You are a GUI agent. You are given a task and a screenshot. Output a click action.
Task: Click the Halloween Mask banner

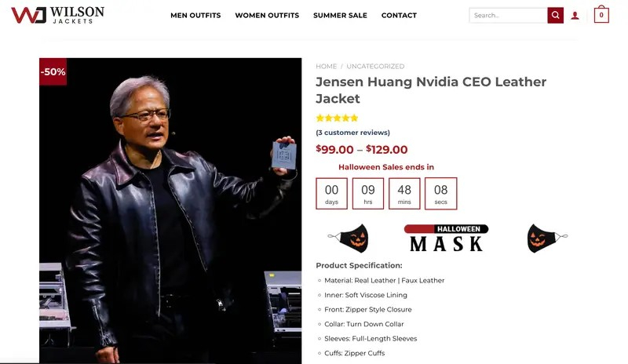pyautogui.click(x=446, y=238)
